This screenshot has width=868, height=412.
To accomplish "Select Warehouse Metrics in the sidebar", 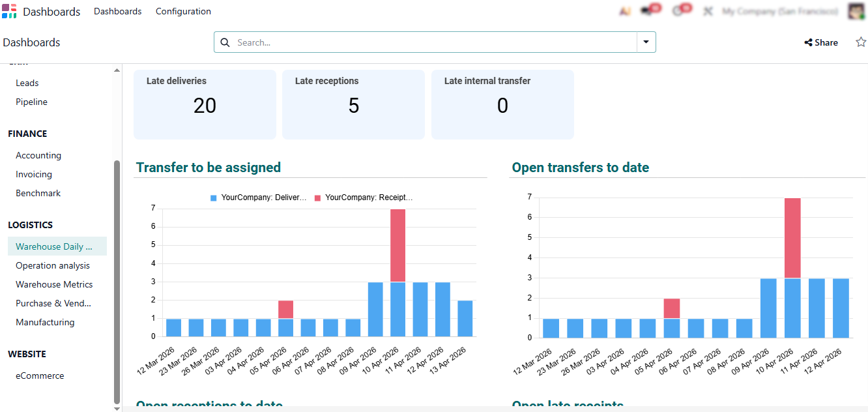I will pos(55,284).
